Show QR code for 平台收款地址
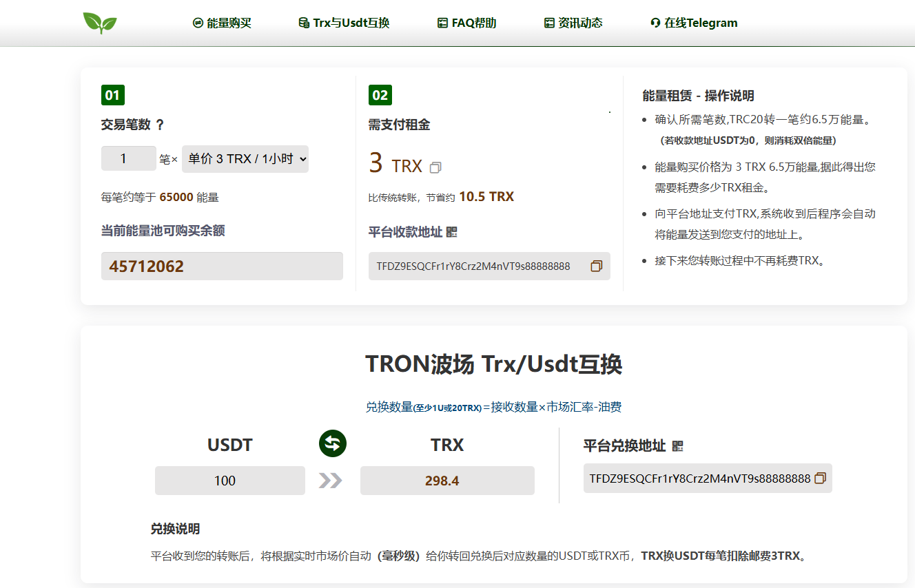915x588 pixels. click(x=452, y=232)
